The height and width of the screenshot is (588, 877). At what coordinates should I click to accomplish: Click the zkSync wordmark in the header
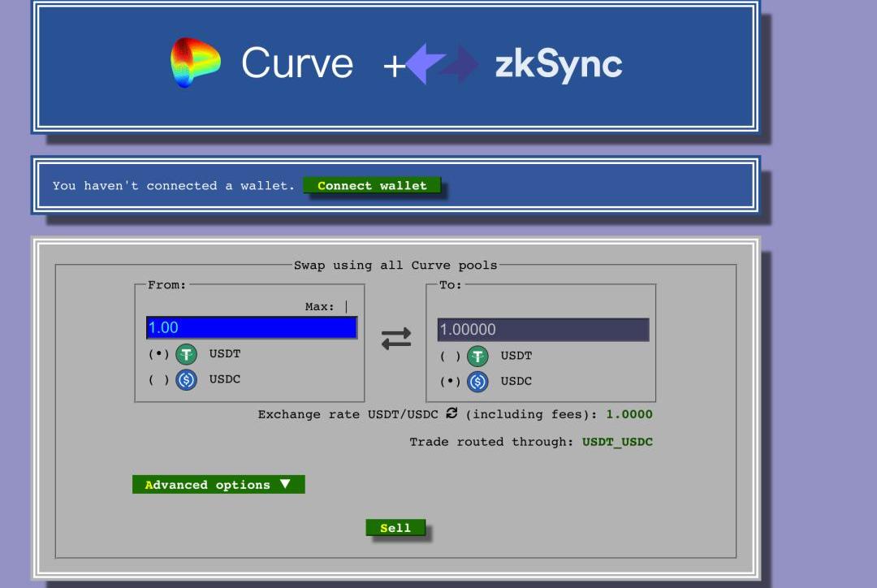559,65
